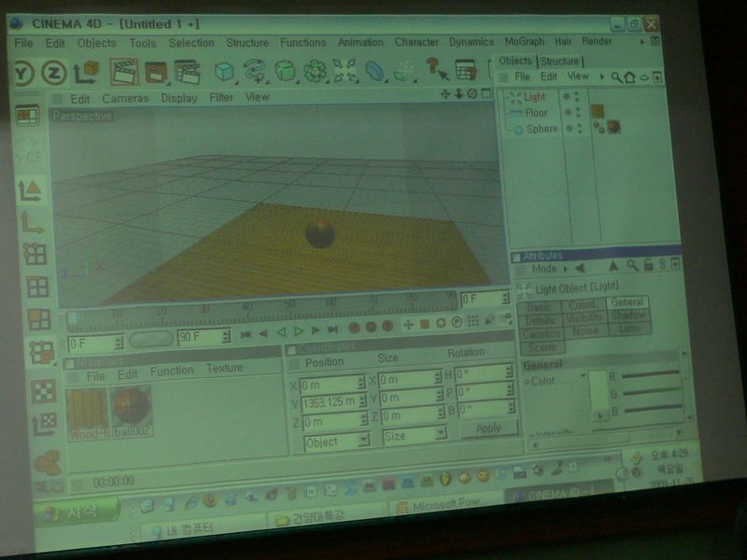Open the Noise tab in Attributes
This screenshot has height=560, width=747.
tap(585, 331)
